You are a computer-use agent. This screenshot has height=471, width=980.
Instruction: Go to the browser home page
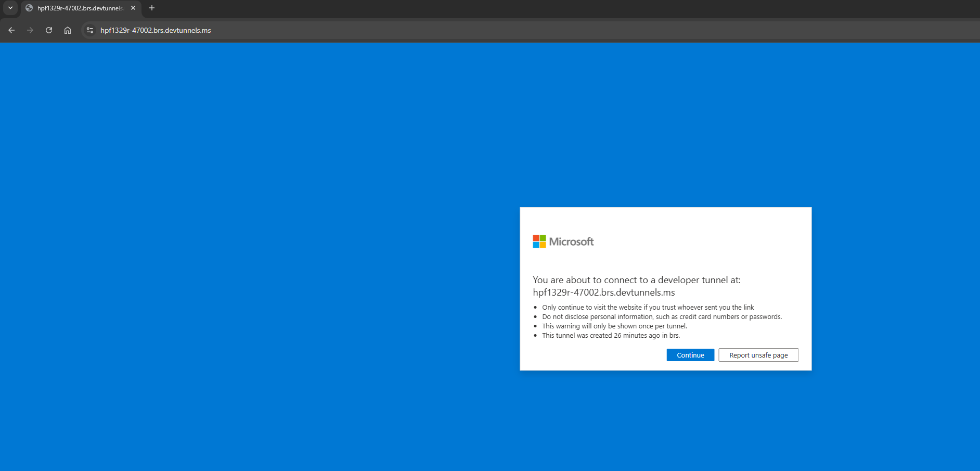click(68, 30)
